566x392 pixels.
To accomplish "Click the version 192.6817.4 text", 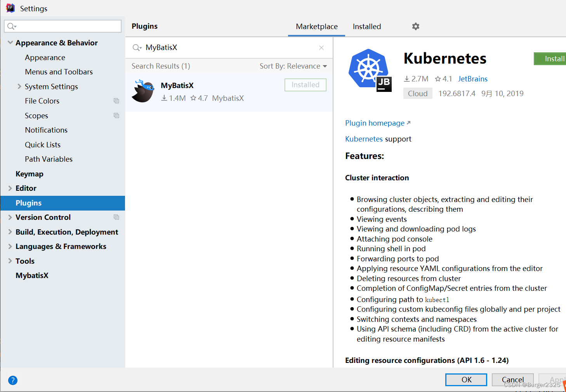I will pyautogui.click(x=457, y=93).
